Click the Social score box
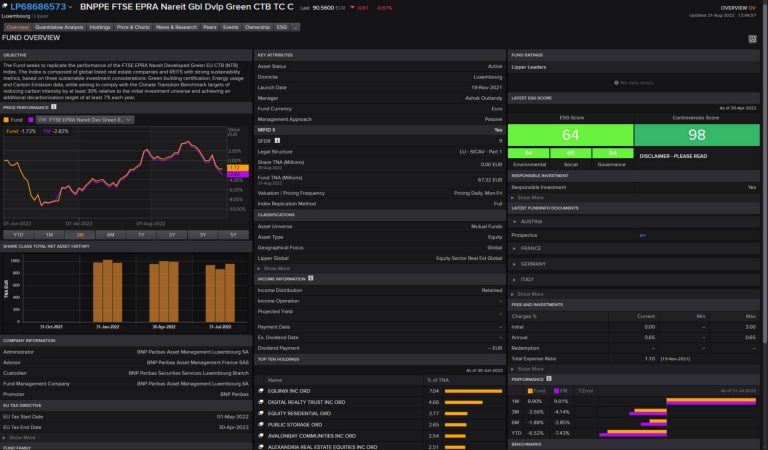The width and height of the screenshot is (768, 450). [x=571, y=153]
